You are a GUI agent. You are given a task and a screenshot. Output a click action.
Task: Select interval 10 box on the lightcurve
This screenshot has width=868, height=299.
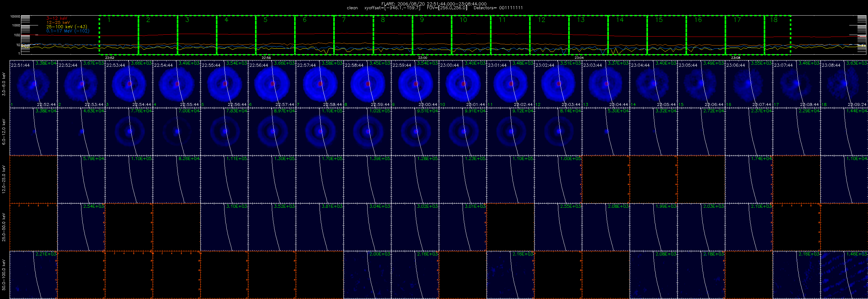point(471,35)
